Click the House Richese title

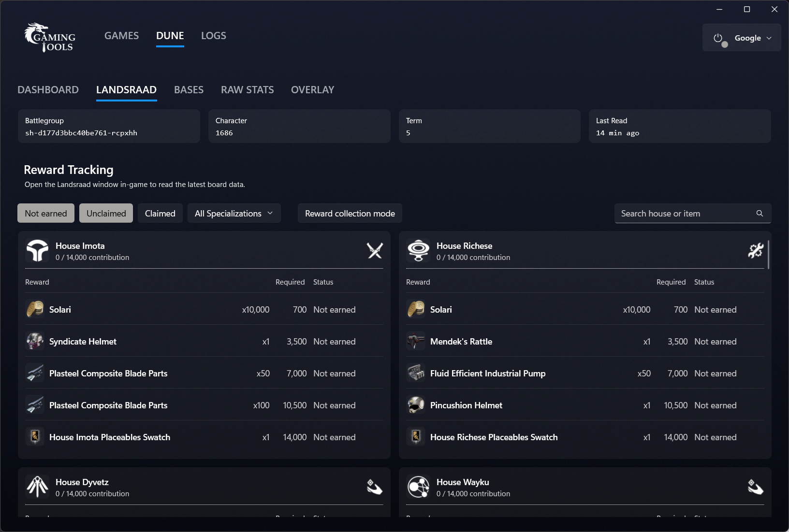pos(465,246)
